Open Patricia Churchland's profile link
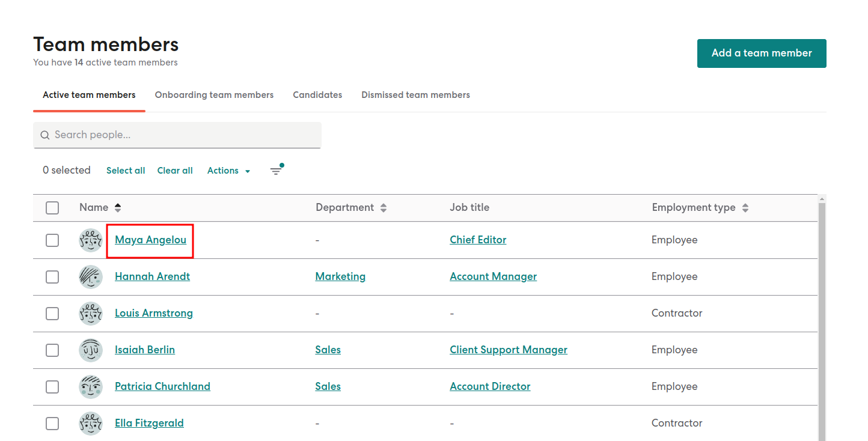 (163, 386)
